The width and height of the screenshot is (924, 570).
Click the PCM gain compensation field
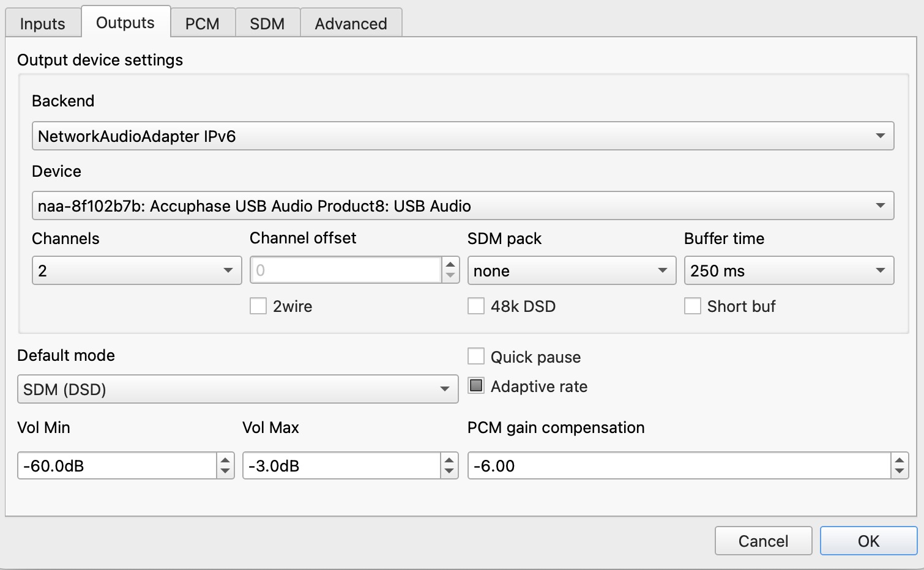coord(679,465)
